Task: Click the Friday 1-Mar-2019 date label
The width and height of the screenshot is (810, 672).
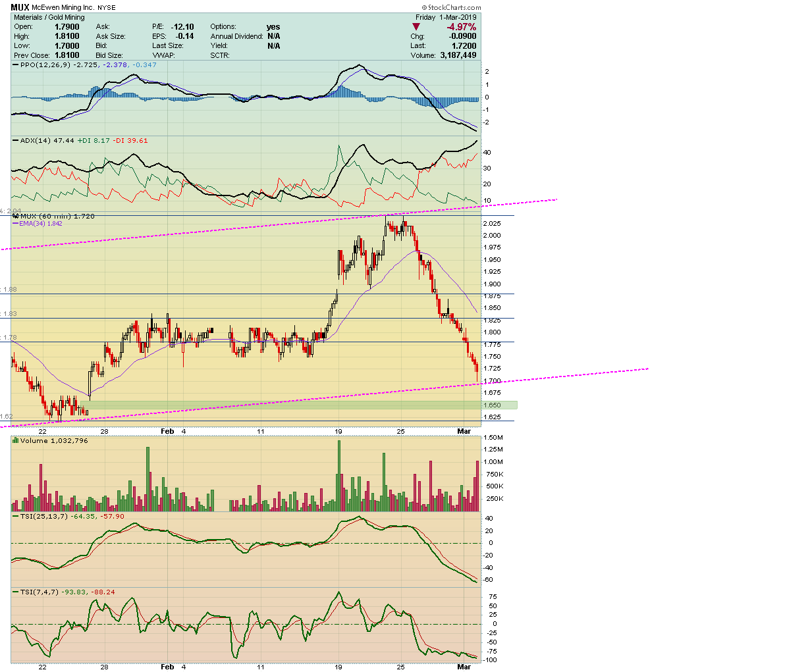Action: 446,17
